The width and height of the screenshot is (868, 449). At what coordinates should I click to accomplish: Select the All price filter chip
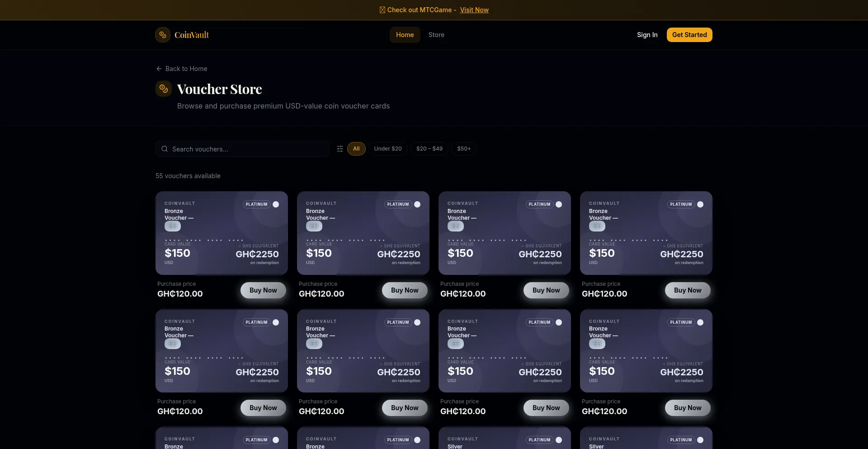point(356,149)
